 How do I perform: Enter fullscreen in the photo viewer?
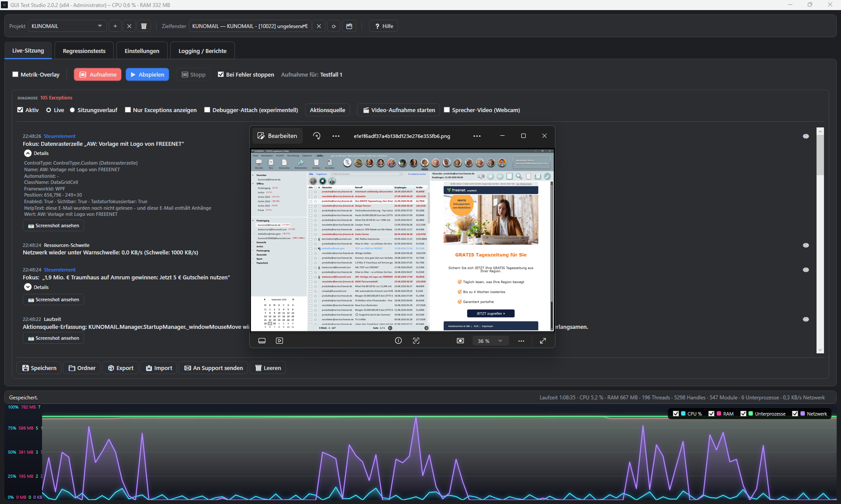[x=543, y=341]
